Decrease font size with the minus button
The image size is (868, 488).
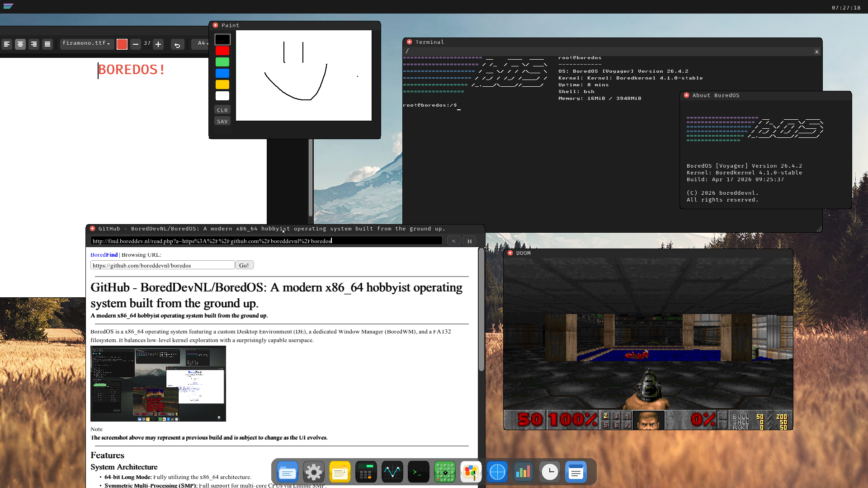coord(136,44)
